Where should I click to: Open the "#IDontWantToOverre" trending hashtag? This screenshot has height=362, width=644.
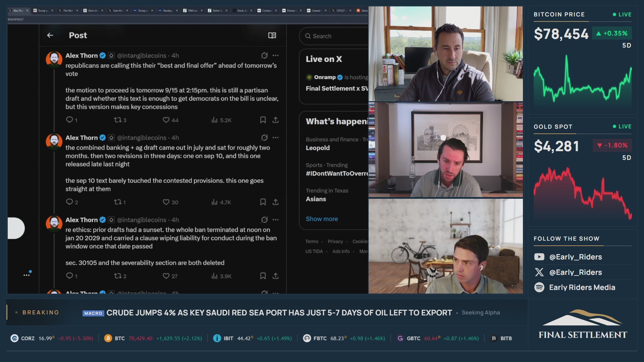point(337,173)
